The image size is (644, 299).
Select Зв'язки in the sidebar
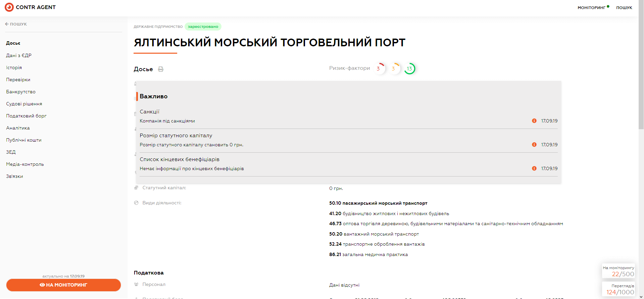[x=14, y=176]
